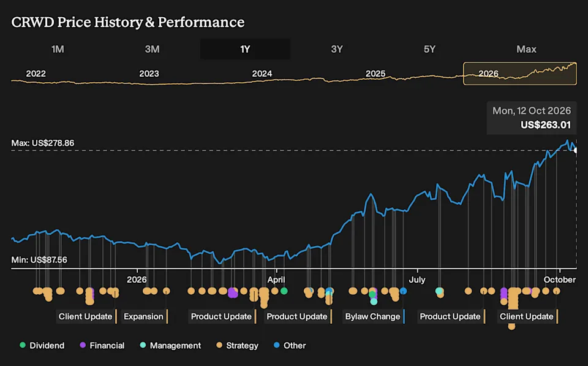Click the 2022 label in the overview strip
The height and width of the screenshot is (366, 588).
[x=36, y=74]
